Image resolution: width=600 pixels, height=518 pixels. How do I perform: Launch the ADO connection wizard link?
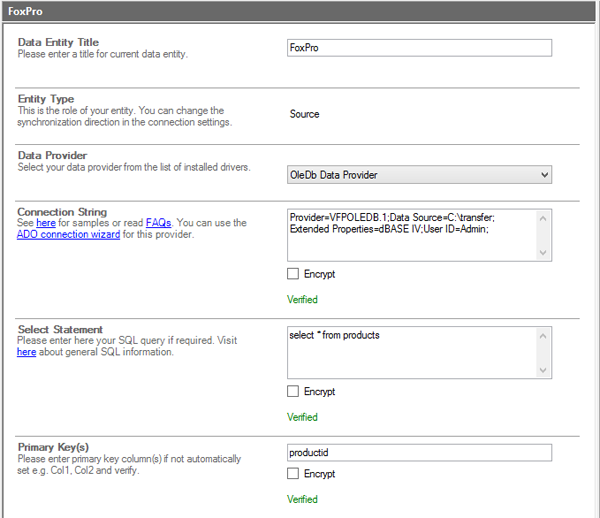68,235
